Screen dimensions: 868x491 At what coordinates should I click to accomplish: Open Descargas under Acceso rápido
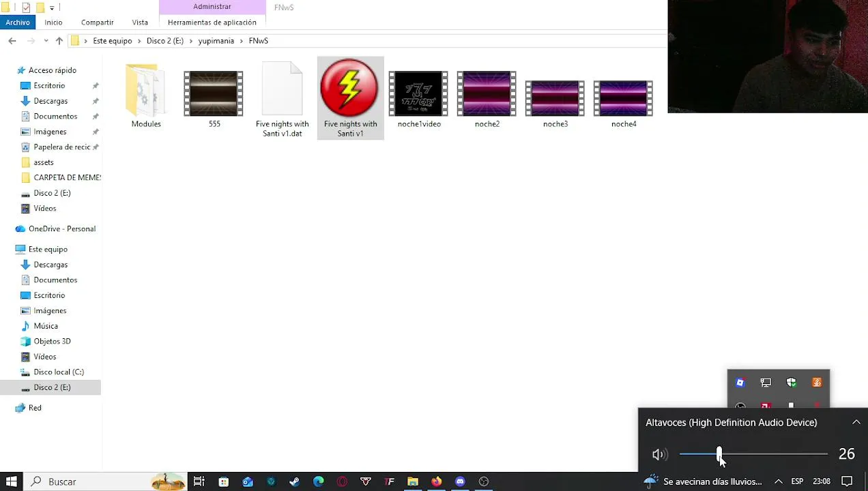coord(50,101)
